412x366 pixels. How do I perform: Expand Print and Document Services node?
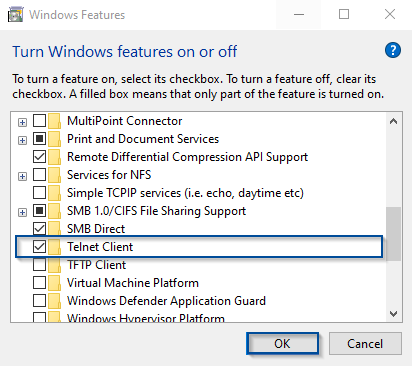(x=22, y=140)
